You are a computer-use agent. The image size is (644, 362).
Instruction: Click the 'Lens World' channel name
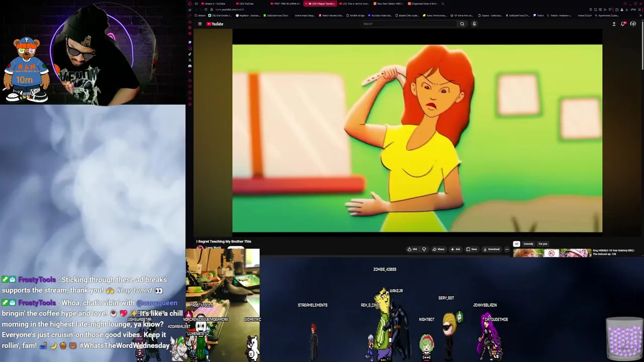(213, 248)
